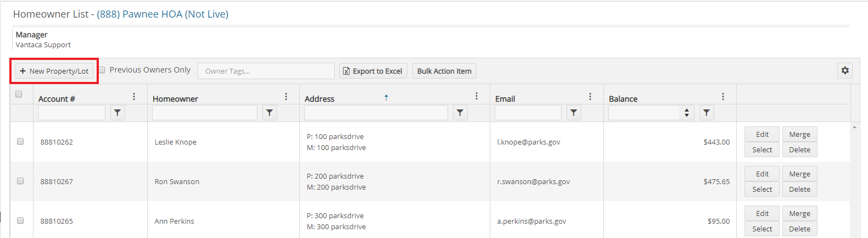
Task: Click the Balance filter funnel icon
Action: point(707,113)
